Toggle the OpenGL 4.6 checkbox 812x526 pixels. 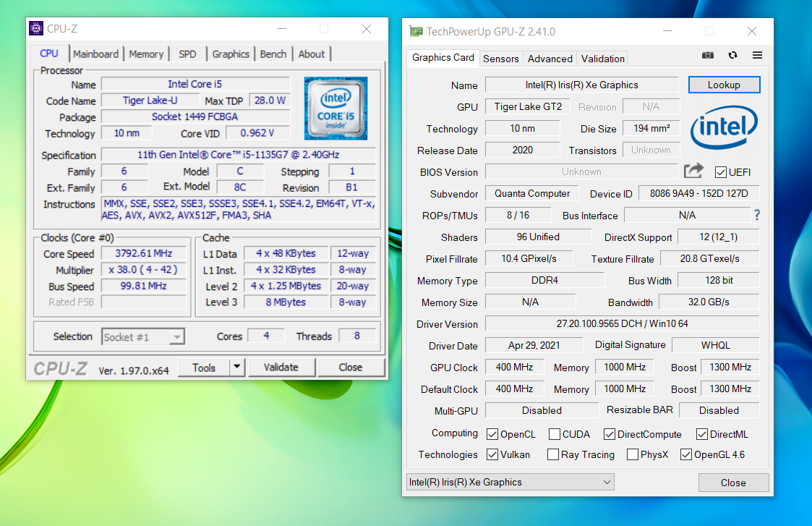pos(686,454)
